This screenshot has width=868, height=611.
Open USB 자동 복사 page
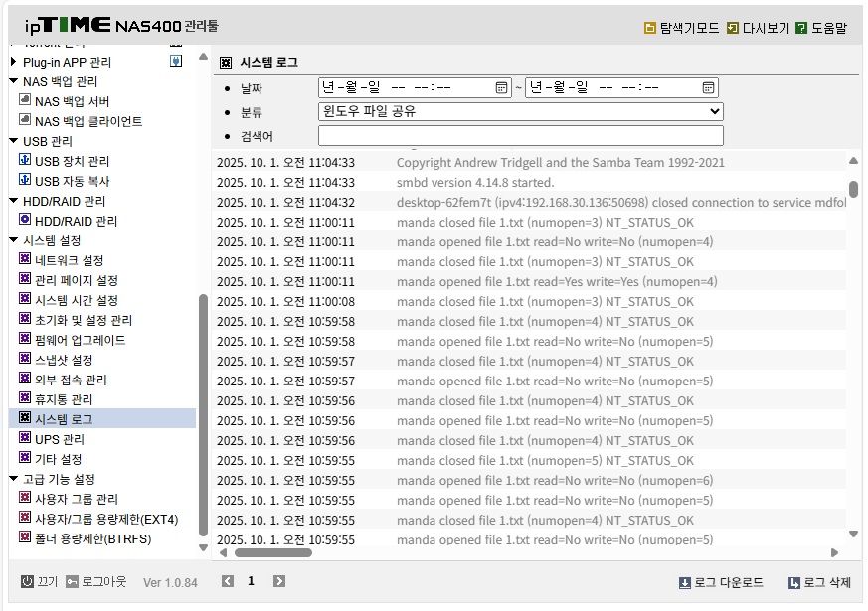(72, 182)
